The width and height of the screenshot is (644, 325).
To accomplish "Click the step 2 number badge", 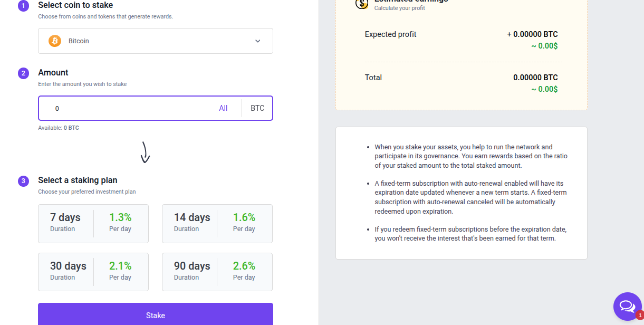I will (23, 73).
